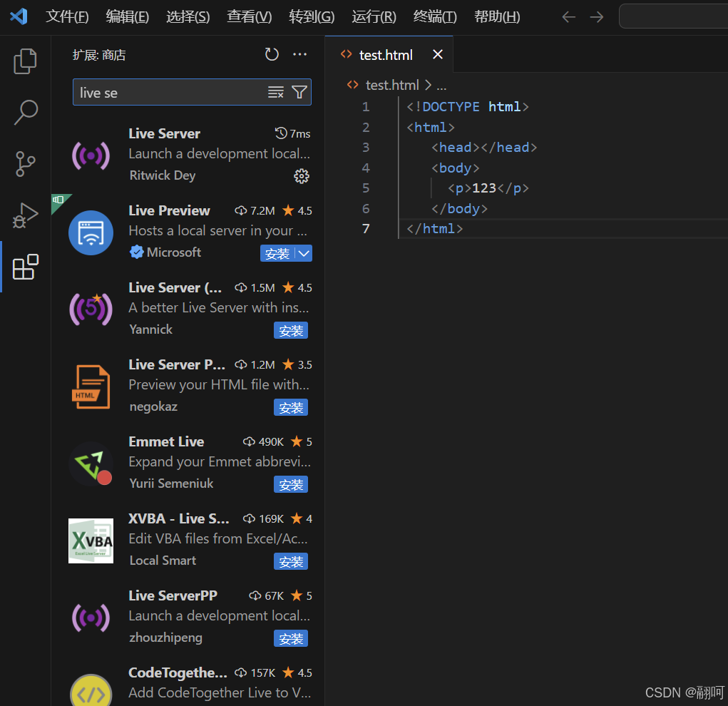Screen dimensions: 728x706
Task: Select the Live Preview extension icon
Action: point(91,232)
